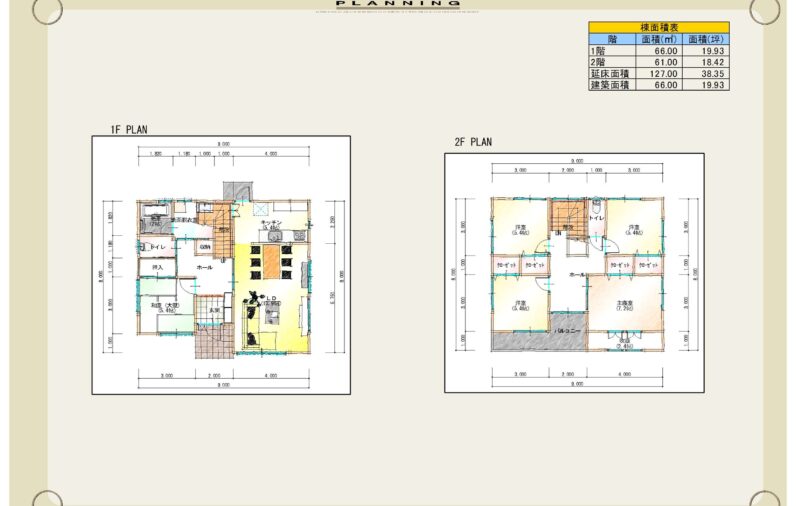Viewport: 796px width, 506px height.
Task: Click the 2F トイレ label
Action: 596,218
